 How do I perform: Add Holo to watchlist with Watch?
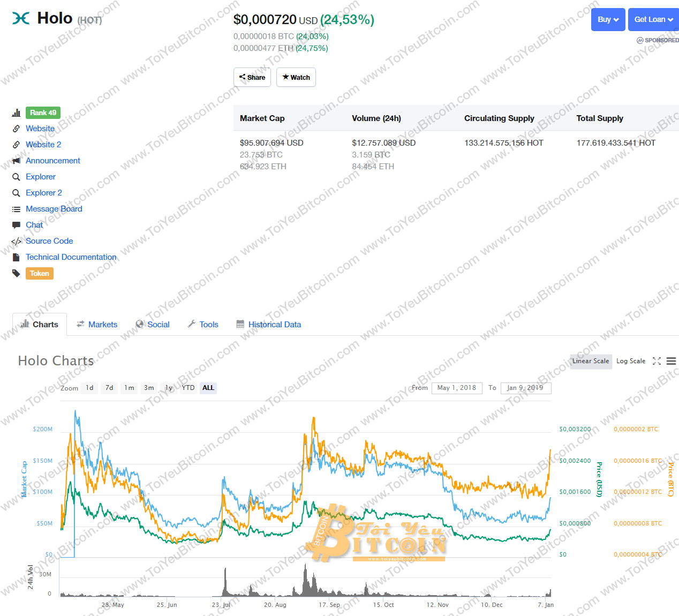pos(296,77)
